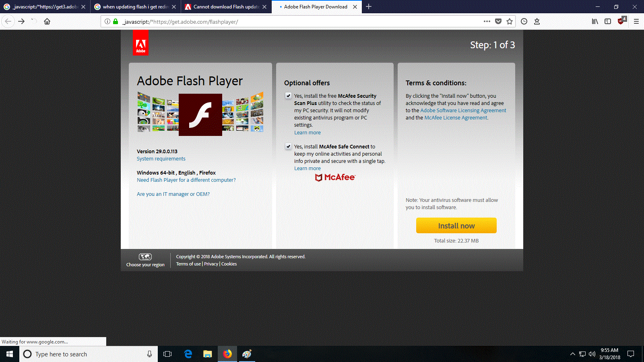Viewport: 644px width, 362px height.
Task: Click the 'Step: 1 of 3' heading
Action: click(493, 45)
